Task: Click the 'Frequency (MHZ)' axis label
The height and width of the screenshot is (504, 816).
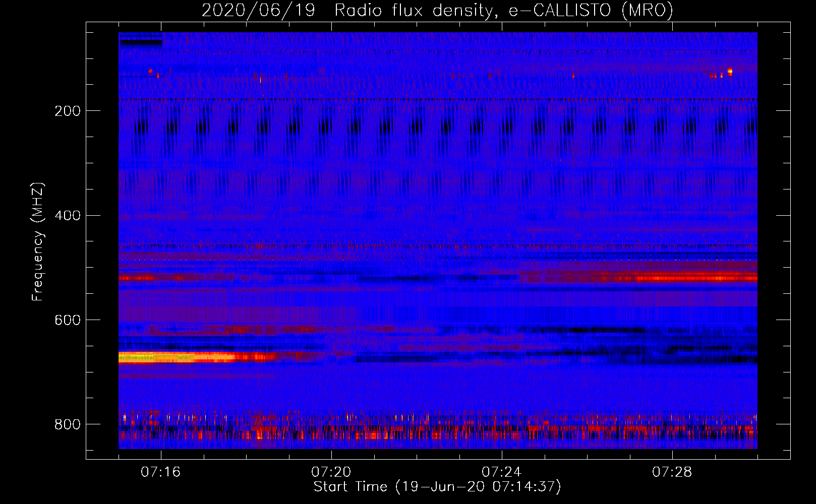Action: 38,241
